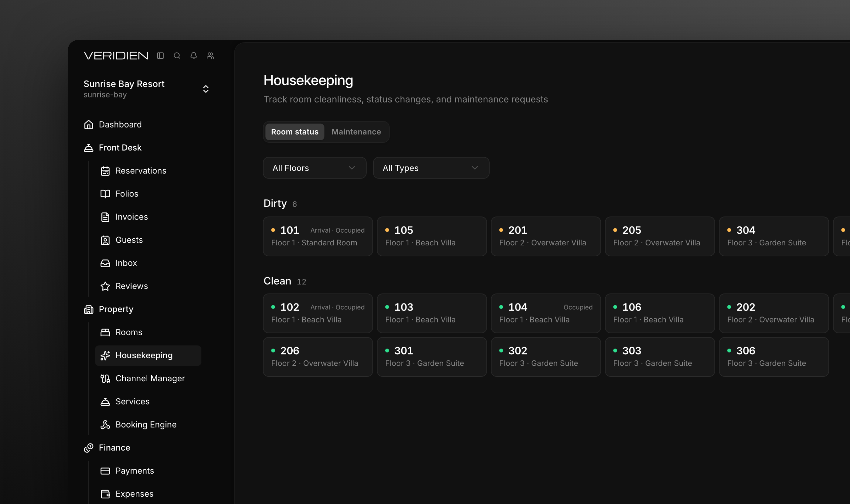Screen dimensions: 850x504
Task: Select clean room 103 Beach Villa
Action: coord(432,313)
